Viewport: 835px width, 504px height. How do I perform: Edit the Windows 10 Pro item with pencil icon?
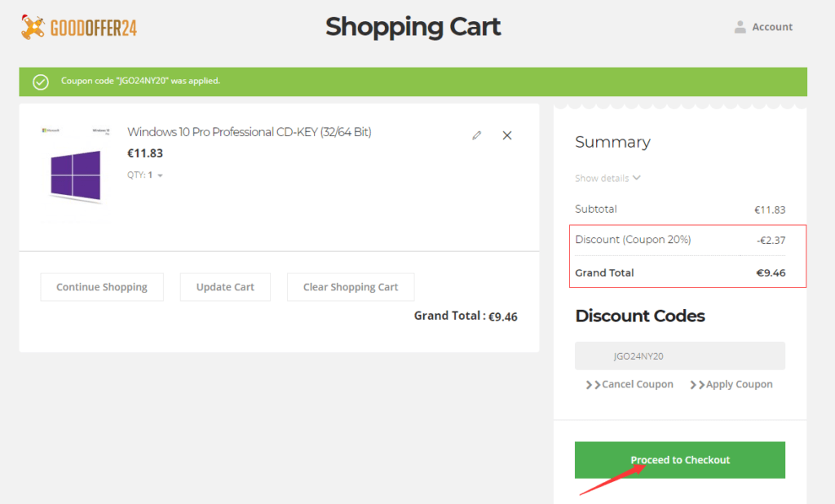(x=477, y=135)
